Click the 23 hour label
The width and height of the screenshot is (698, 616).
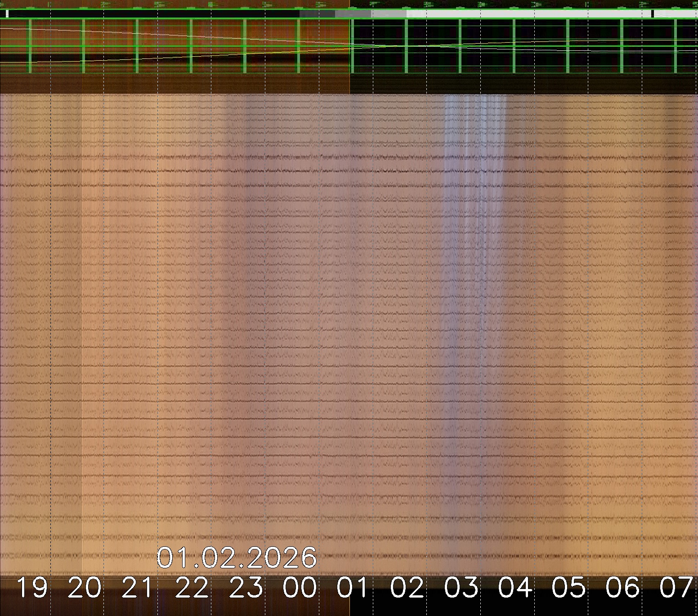pos(246,588)
